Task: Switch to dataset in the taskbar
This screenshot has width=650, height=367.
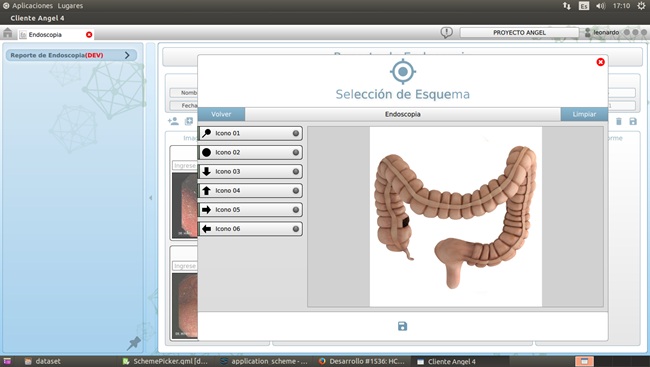Action: (42, 361)
